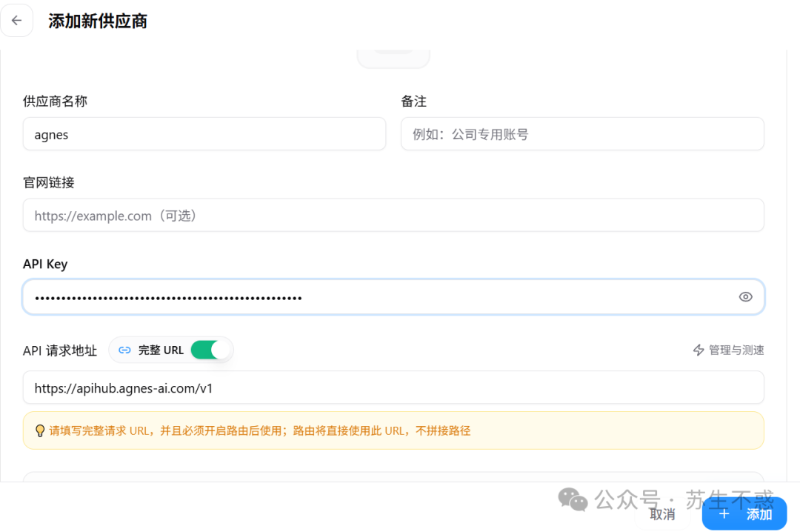The image size is (800, 532).
Task: Click the lightbulb hint icon
Action: 40,431
